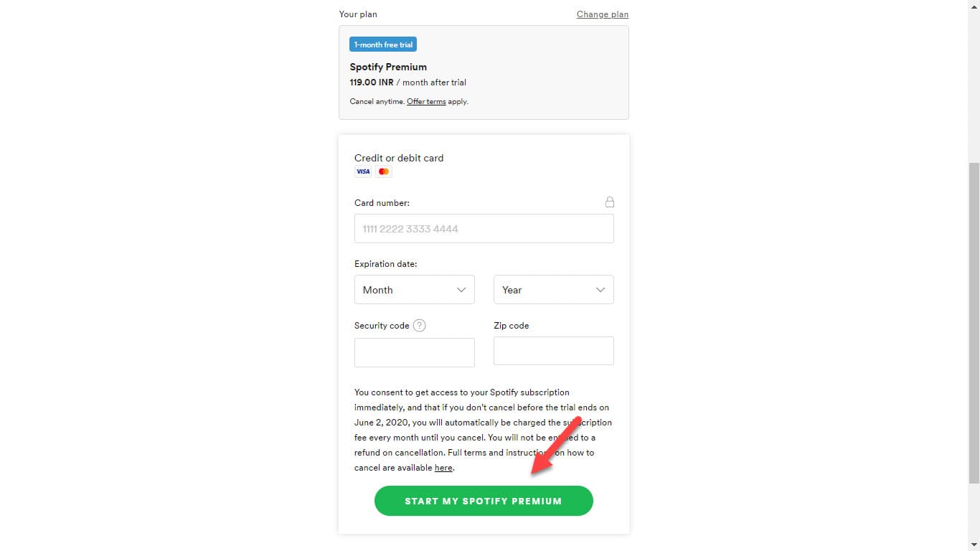View the Offer terms link

426,101
